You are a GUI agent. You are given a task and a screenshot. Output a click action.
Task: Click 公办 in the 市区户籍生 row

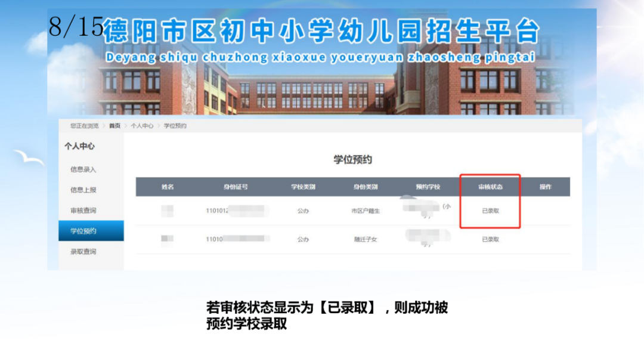coord(303,211)
